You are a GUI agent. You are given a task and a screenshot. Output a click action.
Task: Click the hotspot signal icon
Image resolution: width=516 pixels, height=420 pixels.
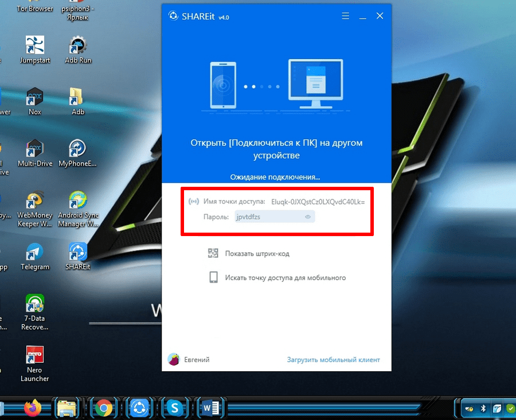point(194,201)
